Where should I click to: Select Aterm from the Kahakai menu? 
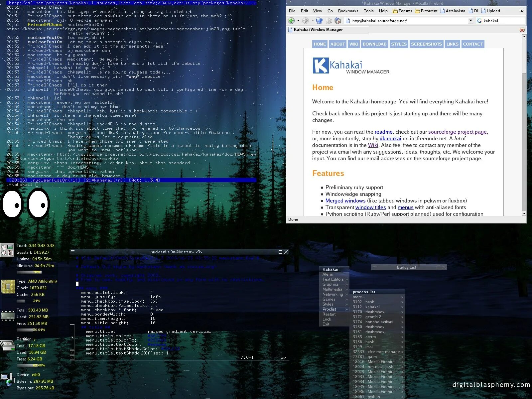[335, 274]
